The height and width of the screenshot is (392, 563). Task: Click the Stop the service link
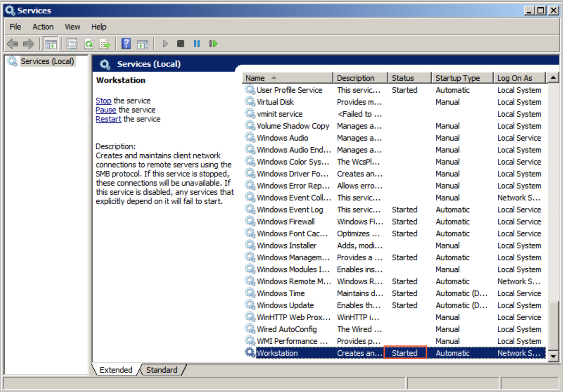[x=103, y=101]
